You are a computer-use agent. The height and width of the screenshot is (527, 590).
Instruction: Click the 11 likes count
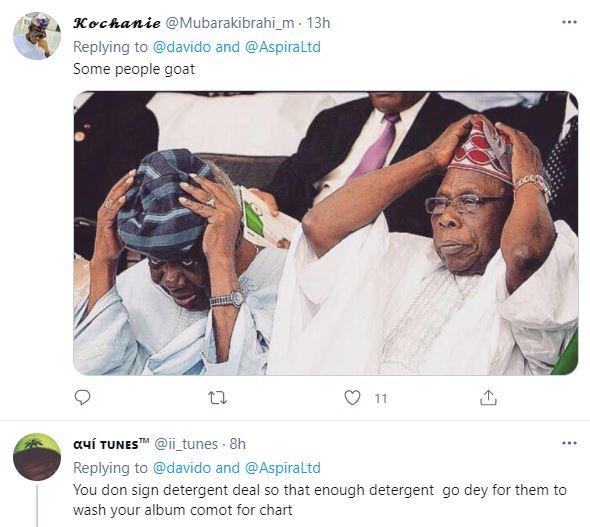pos(381,398)
